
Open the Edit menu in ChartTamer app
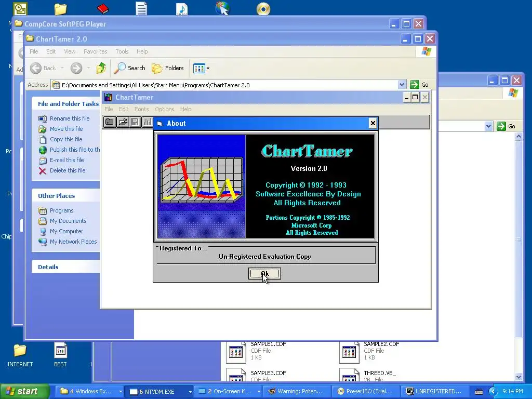124,109
